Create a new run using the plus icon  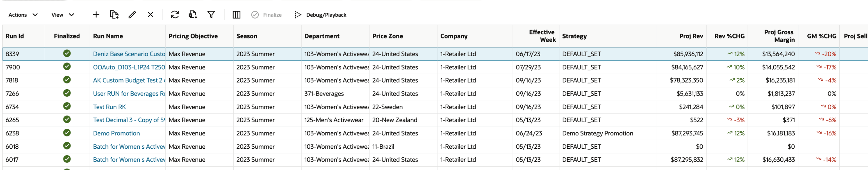click(96, 15)
